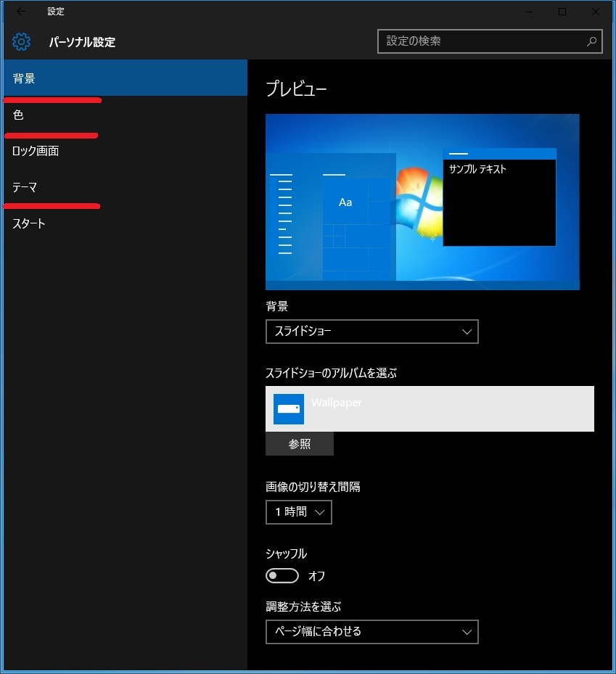Click the Wallpaper album folder icon
This screenshot has height=674, width=616.
pos(289,408)
